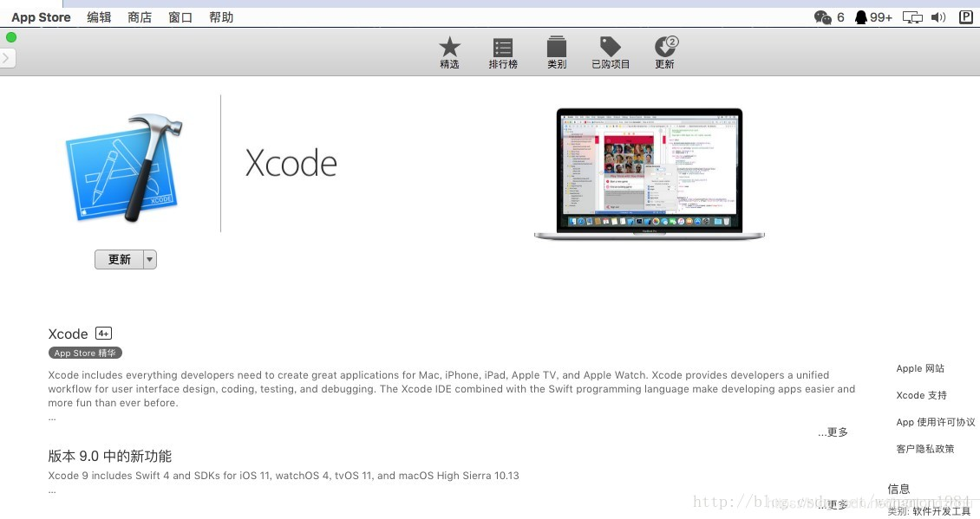Open the 商店 menu
Viewport: 980px width, 519px height.
coord(140,17)
